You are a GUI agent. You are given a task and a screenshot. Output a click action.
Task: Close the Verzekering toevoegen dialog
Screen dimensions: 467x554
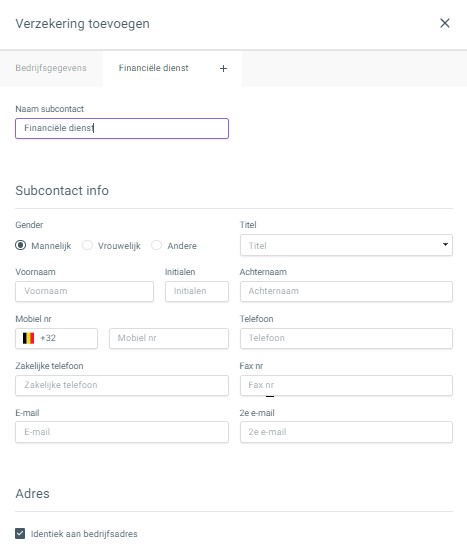[444, 23]
